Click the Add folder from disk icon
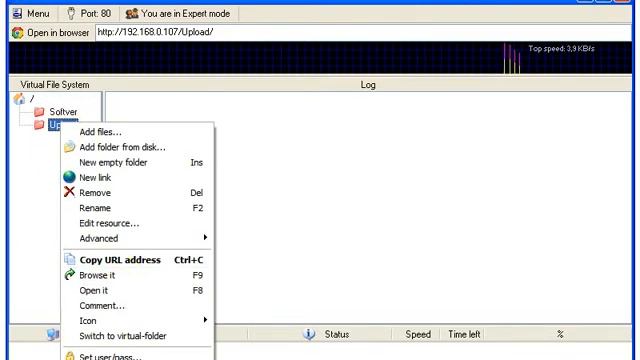 [69, 147]
